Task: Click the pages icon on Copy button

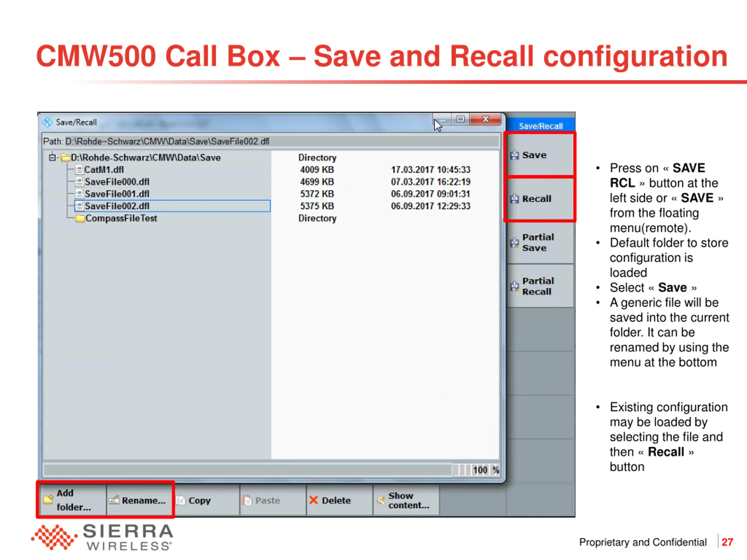Action: 181,500
